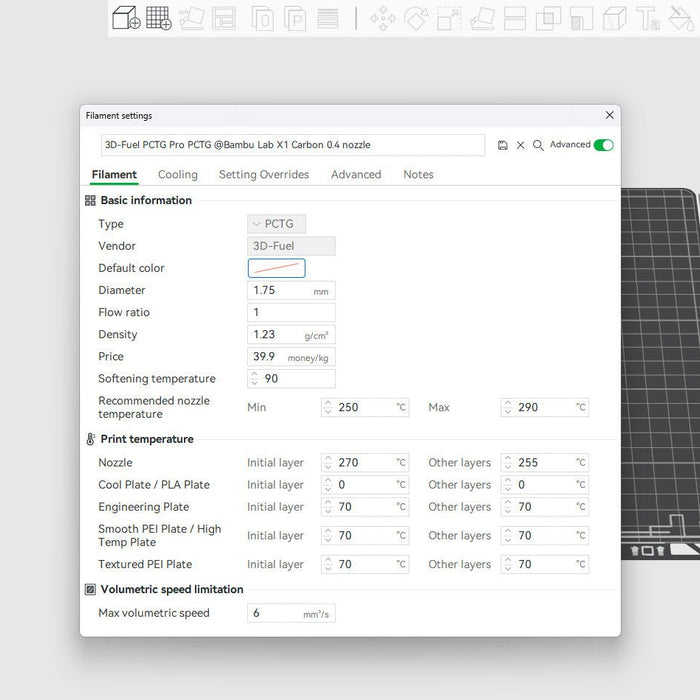The image size is (700, 700).
Task: Switch to the Filament tab
Action: [x=114, y=175]
